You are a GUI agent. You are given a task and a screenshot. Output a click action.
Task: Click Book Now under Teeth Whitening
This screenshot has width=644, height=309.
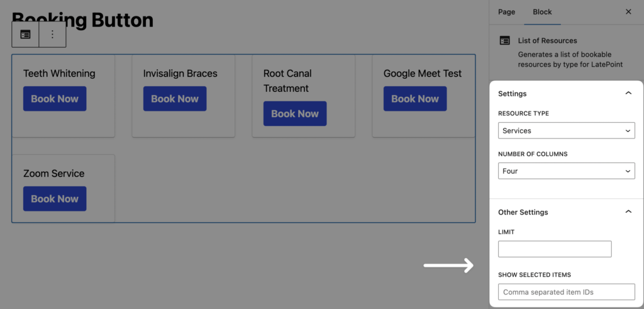(55, 99)
